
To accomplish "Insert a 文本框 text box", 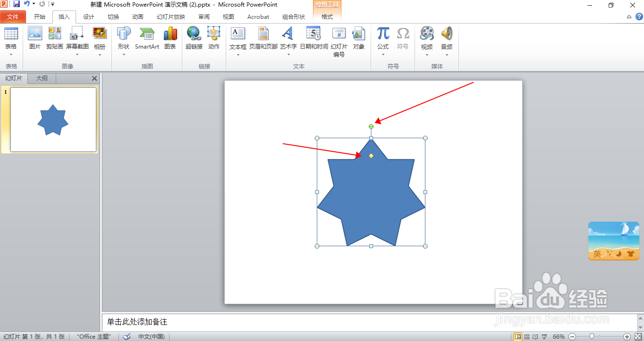I will tap(238, 34).
